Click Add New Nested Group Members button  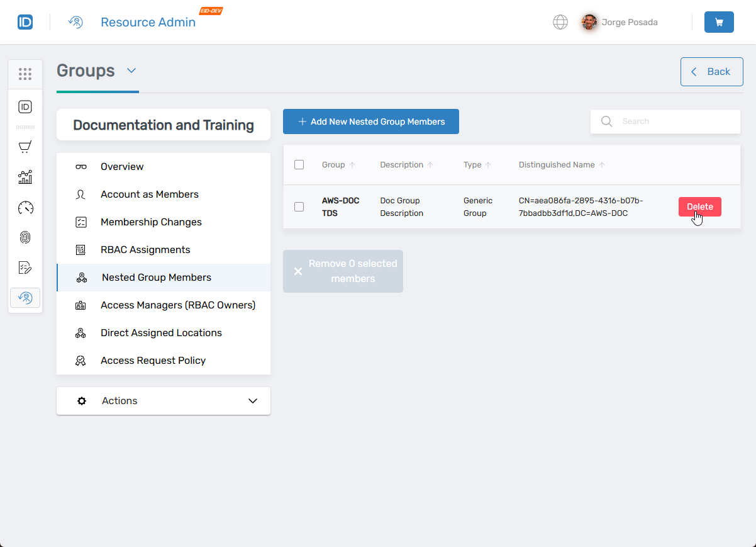tap(371, 121)
